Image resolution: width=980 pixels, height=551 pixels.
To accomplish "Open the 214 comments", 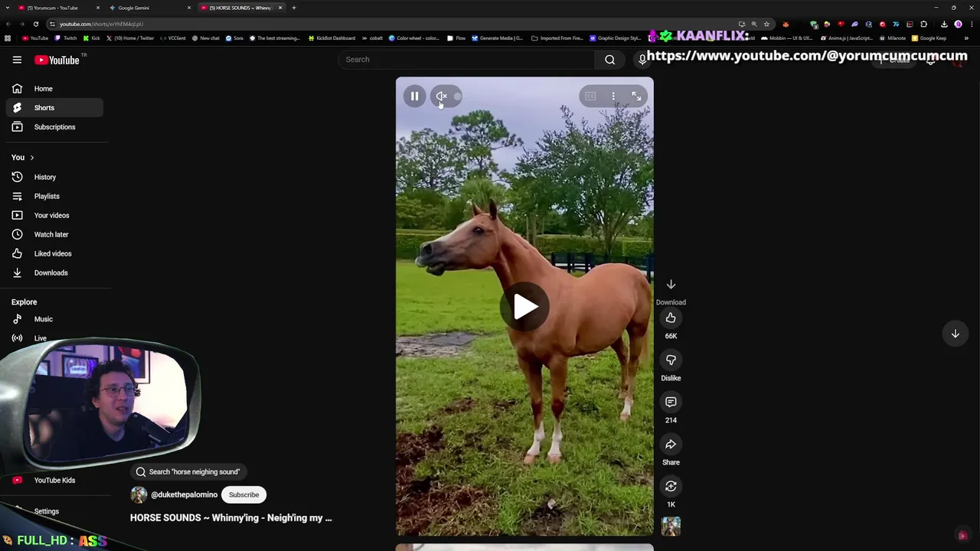I will tap(671, 402).
